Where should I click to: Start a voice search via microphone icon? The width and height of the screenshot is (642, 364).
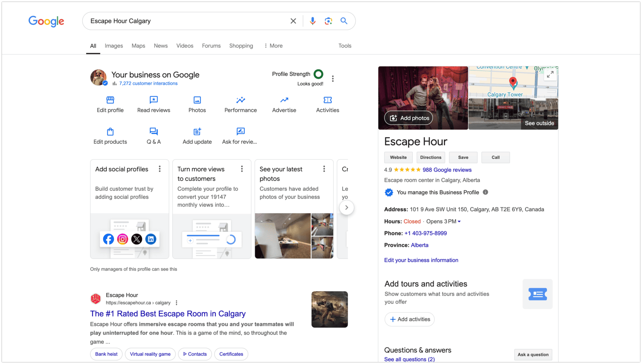point(313,21)
